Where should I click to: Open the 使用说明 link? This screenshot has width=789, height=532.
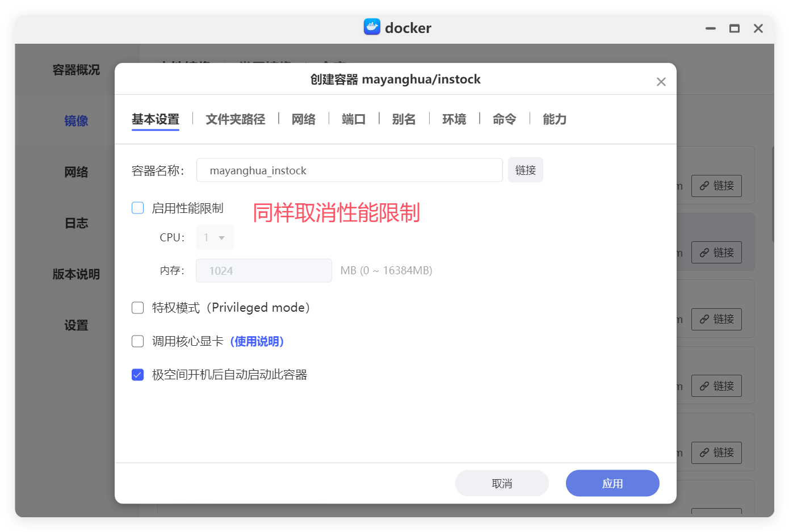(257, 341)
